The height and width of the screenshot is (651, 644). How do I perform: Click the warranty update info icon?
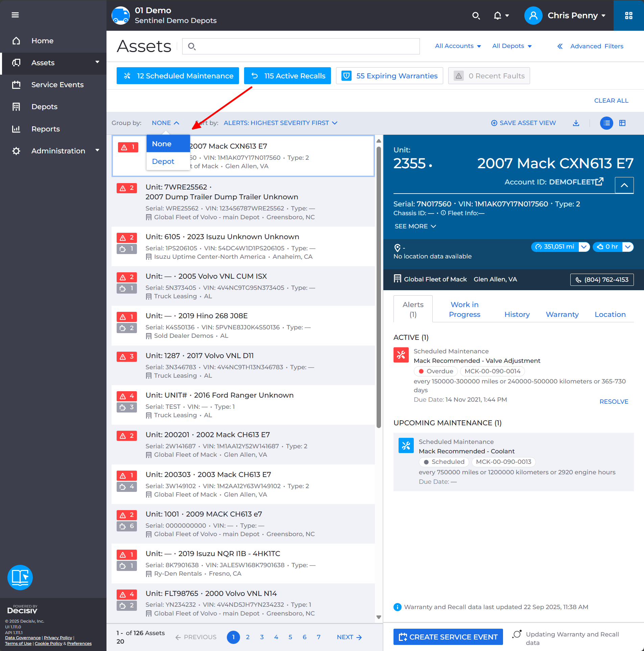(398, 607)
